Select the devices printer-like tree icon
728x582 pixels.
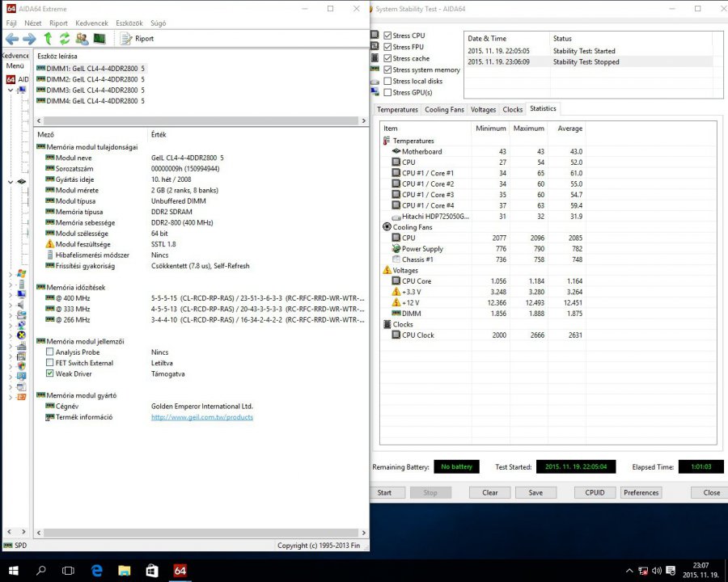pyautogui.click(x=21, y=346)
